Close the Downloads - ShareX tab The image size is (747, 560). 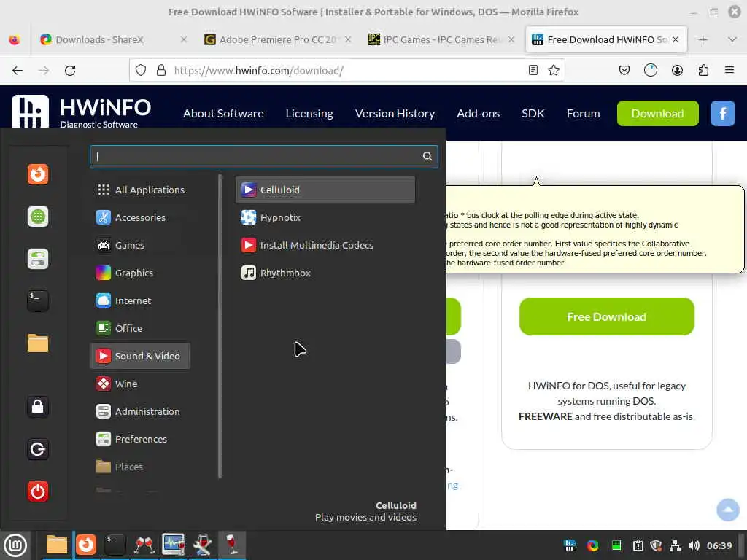click(x=183, y=39)
